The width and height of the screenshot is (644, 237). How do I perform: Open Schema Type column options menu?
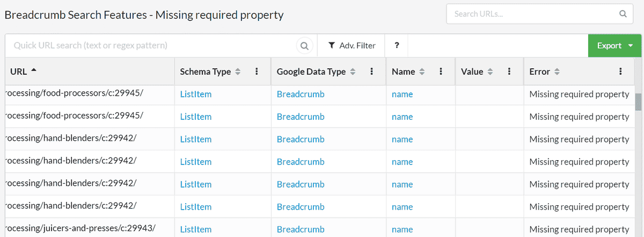pos(257,71)
